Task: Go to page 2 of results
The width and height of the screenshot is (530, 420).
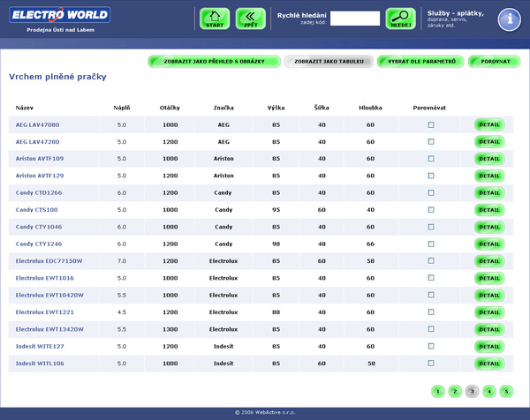Action: (x=455, y=392)
